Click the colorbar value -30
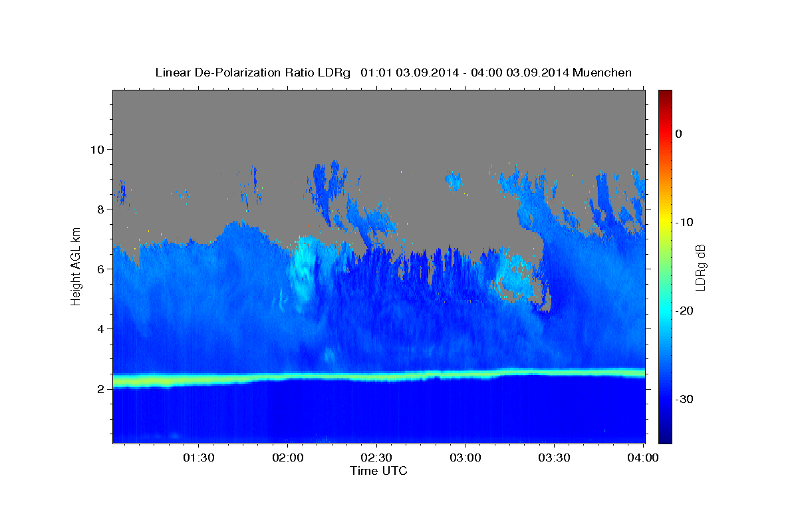Screen dimensions: 798x532 tap(685, 399)
